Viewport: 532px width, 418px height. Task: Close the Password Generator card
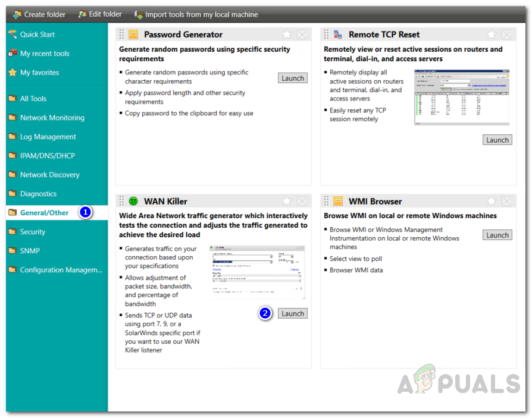tap(302, 34)
